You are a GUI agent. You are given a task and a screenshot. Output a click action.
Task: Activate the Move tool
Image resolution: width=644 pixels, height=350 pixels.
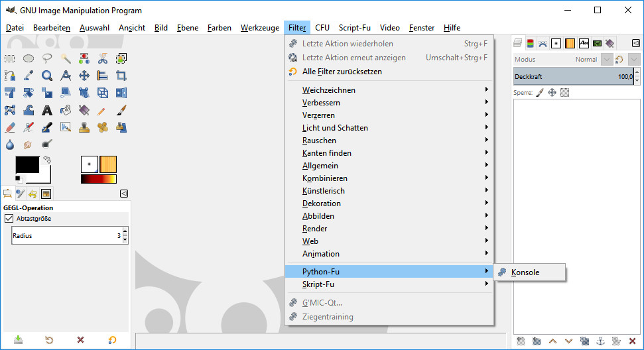pos(84,76)
